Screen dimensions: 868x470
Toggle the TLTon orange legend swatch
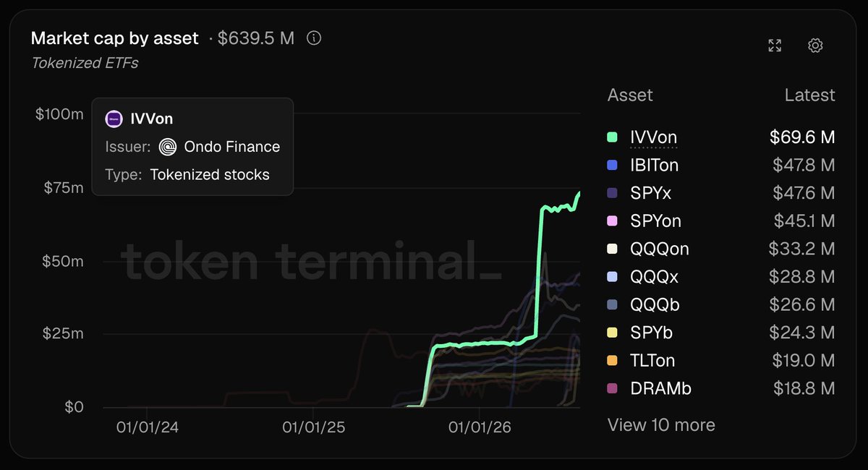tap(613, 361)
